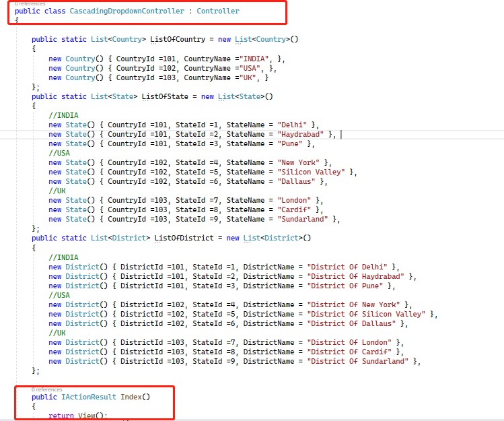This screenshot has width=504, height=421.
Task: Click the //USA comment in the state list
Action: pyautogui.click(x=59, y=153)
